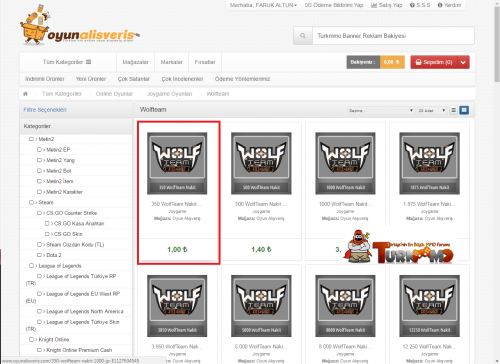Image resolution: width=500 pixels, height=364 pixels.
Task: Open the 500 WolfTeam Nakit image
Action: 261,163
